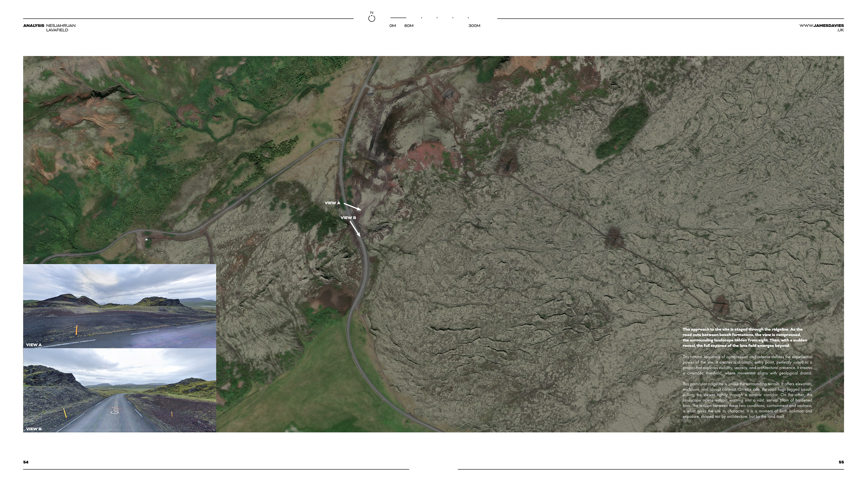868x488 pixels.
Task: Click the 60M scale label
Action: point(409,26)
